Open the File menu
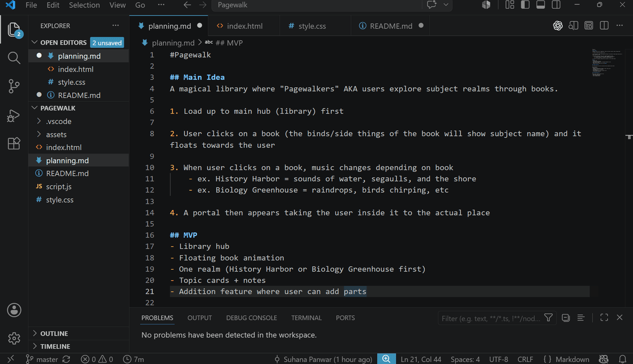633x364 pixels. [x=31, y=5]
